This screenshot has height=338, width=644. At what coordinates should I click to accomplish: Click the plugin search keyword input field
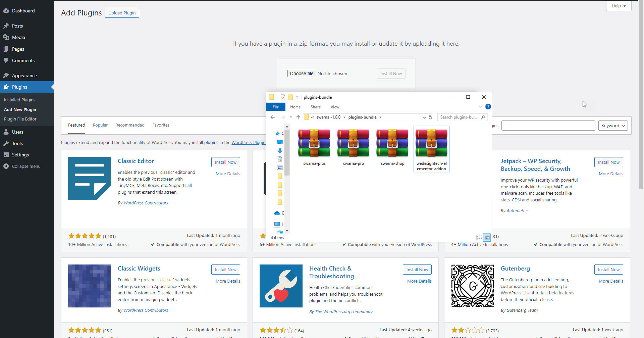coord(548,126)
